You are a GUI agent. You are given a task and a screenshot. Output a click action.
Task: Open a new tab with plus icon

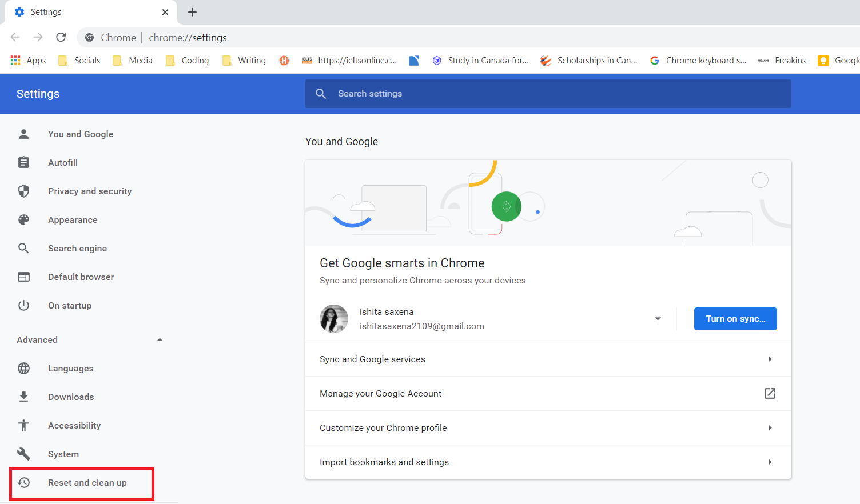click(193, 12)
